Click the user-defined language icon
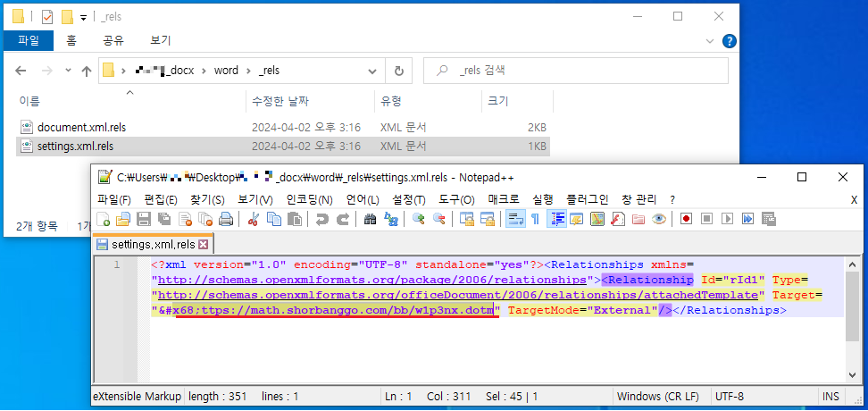 click(577, 219)
